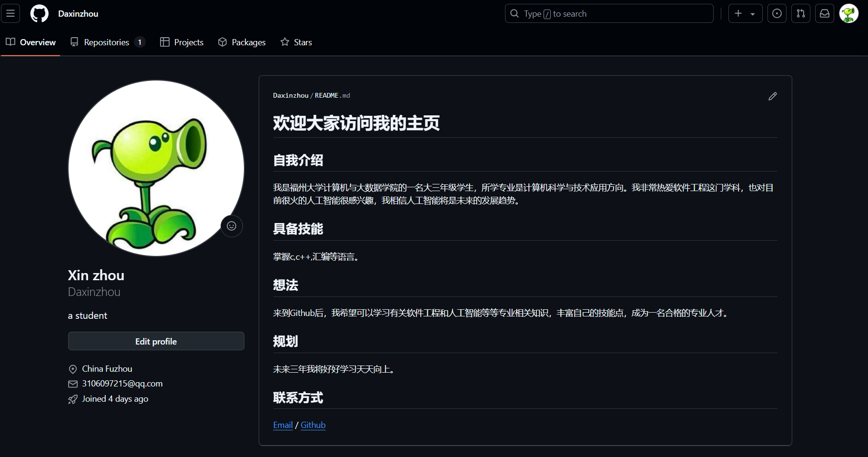Switch to the Overview tab
This screenshot has width=868, height=457.
coord(31,42)
